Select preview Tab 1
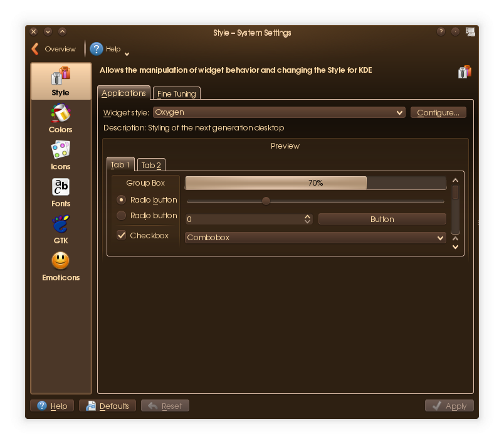The width and height of the screenshot is (504, 444). click(x=120, y=164)
